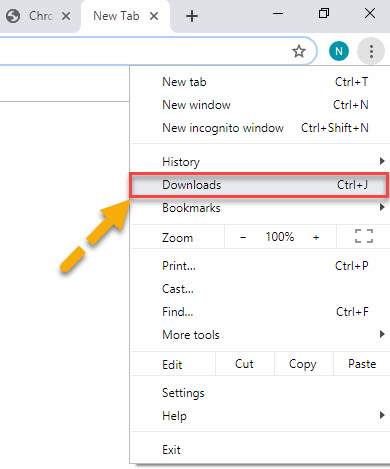390x469 pixels.
Task: Open the N profile avatar
Action: 339,51
